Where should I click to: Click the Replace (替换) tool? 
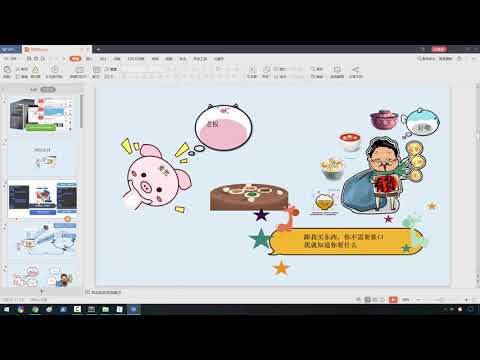click(x=317, y=77)
